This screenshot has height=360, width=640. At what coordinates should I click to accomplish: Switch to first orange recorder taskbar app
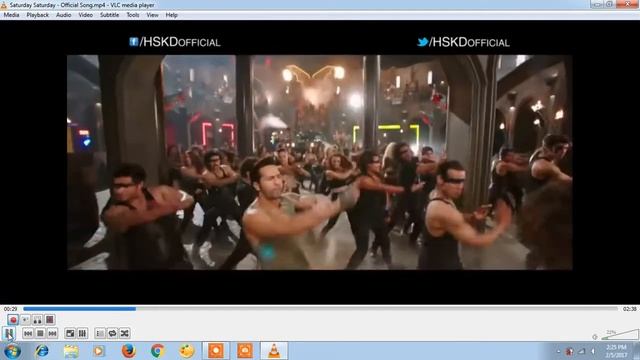216,351
